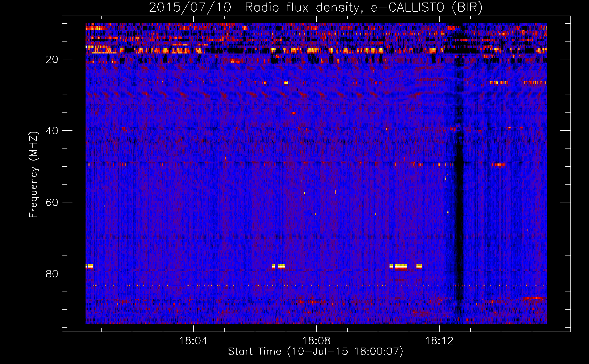
Task: Click the 60 frequency tick label
Action: point(52,202)
